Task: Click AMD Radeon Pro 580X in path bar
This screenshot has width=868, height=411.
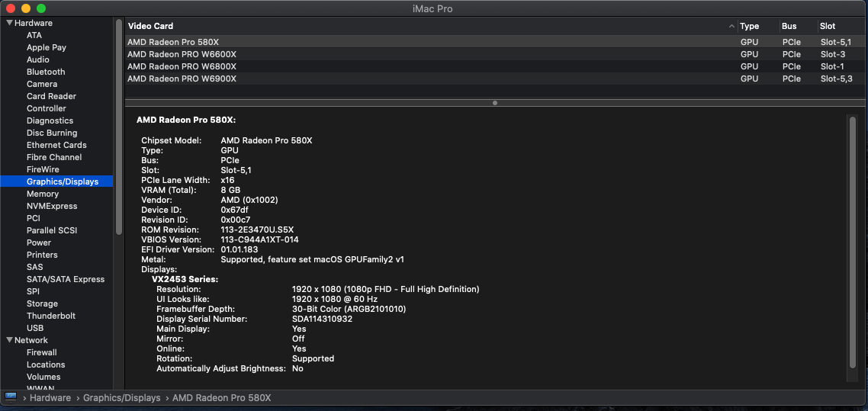Action: tap(221, 398)
